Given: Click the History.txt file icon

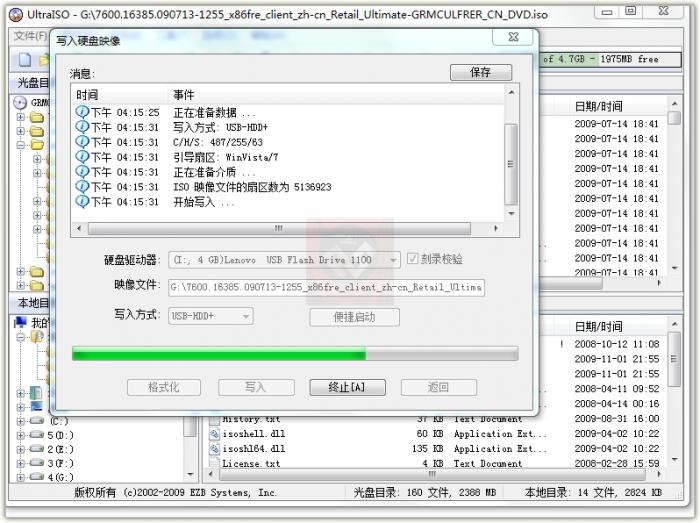Looking at the screenshot, I should [215, 419].
